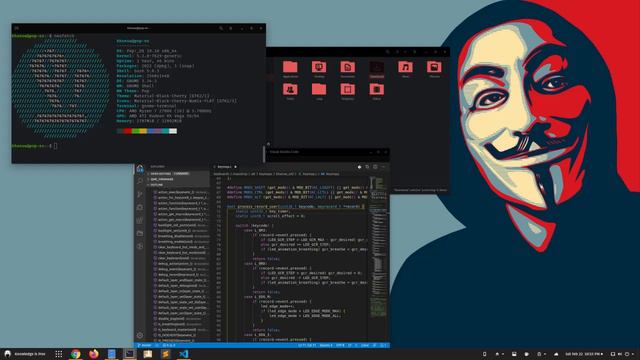Open the Documents folder in file manager
The width and height of the screenshot is (640, 360).
[348, 69]
